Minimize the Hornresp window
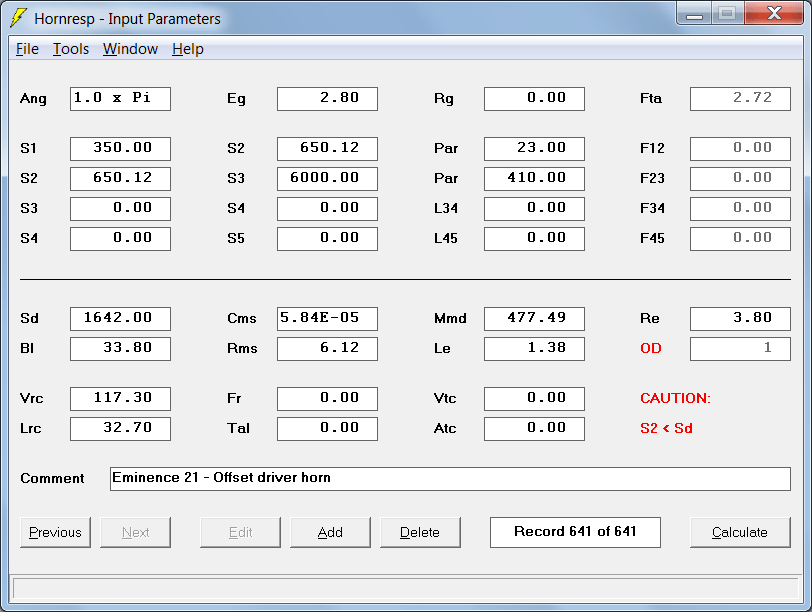Image resolution: width=812 pixels, height=612 pixels. (x=694, y=14)
